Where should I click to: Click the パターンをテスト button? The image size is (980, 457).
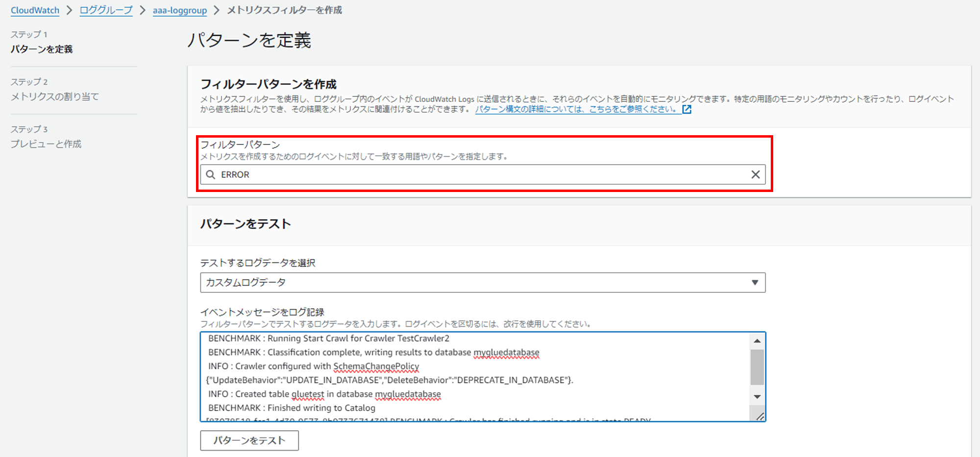pyautogui.click(x=249, y=440)
